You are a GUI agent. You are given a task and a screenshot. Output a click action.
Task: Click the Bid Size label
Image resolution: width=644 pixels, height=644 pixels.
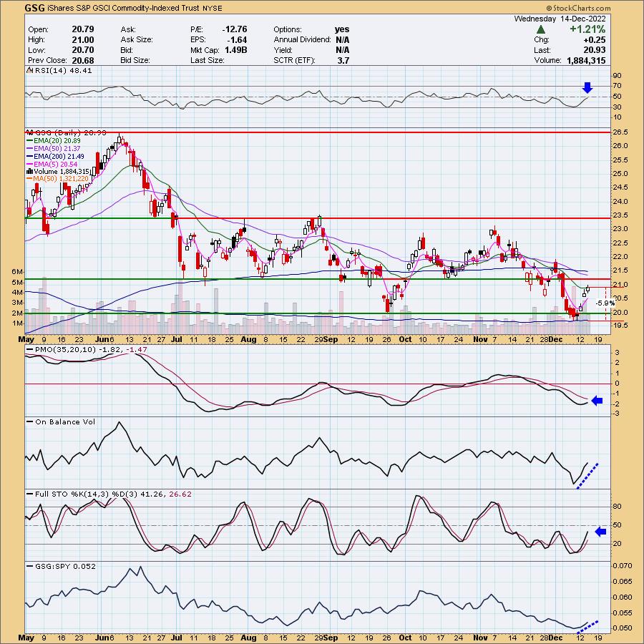pos(135,60)
